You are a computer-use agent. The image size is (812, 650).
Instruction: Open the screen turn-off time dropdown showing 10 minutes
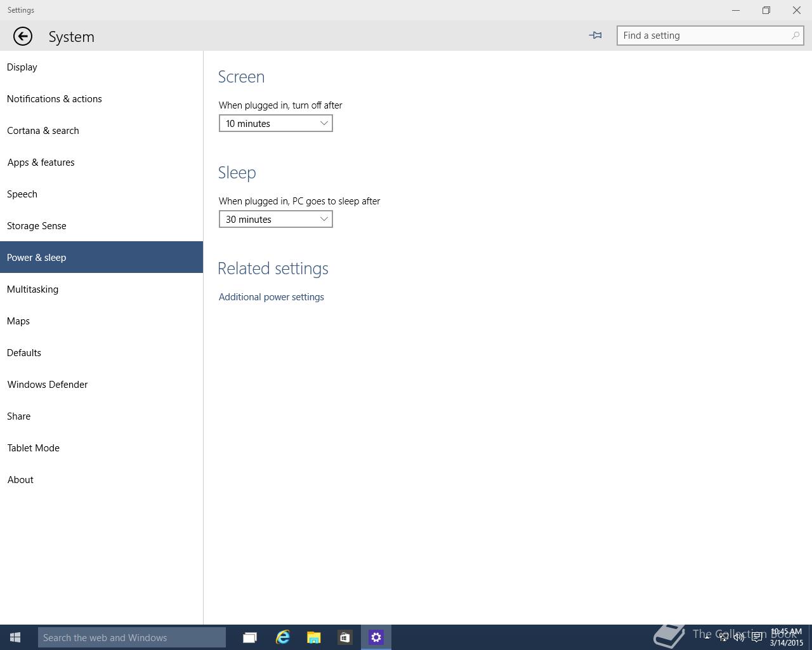point(275,123)
